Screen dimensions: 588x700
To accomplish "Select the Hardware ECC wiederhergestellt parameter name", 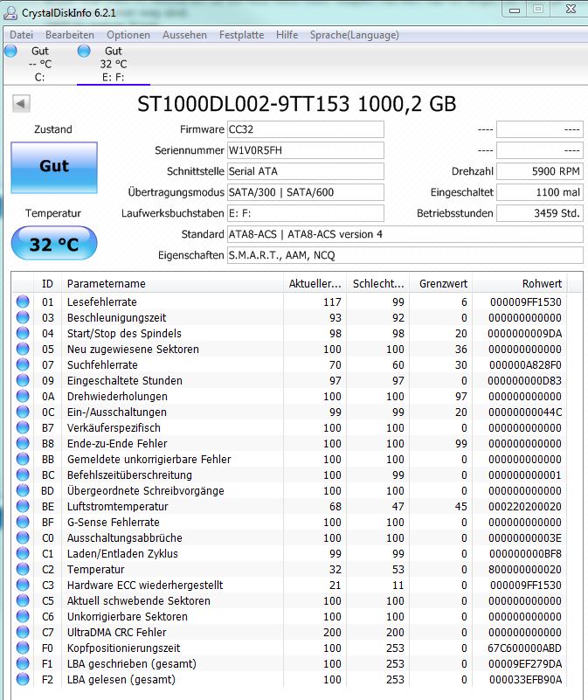I will pos(145,586).
